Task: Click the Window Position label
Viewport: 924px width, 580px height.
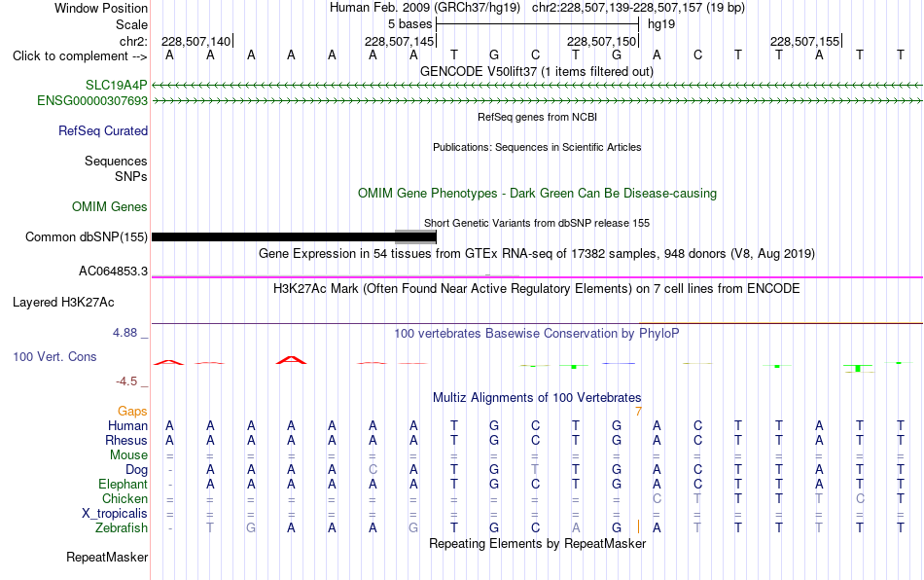Action: [x=101, y=8]
